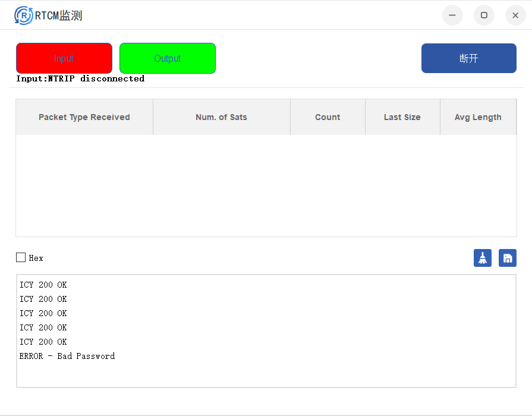Maximize the RTCM monitor window

(484, 15)
